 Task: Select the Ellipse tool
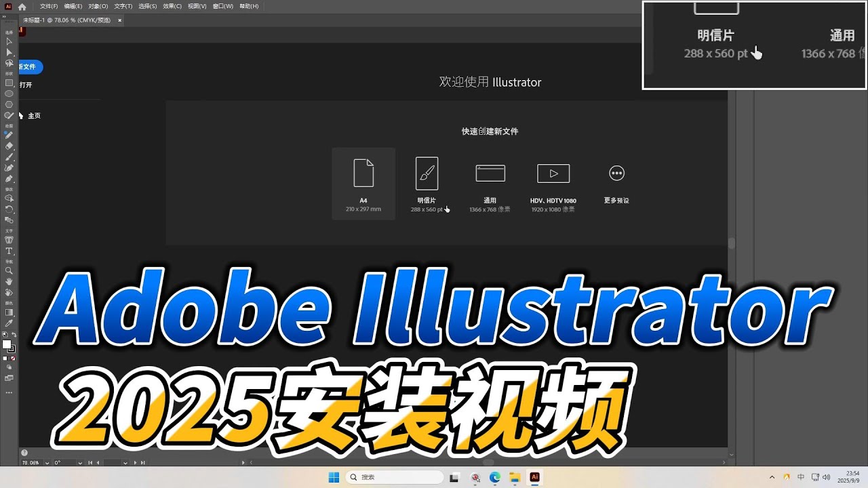[9, 94]
